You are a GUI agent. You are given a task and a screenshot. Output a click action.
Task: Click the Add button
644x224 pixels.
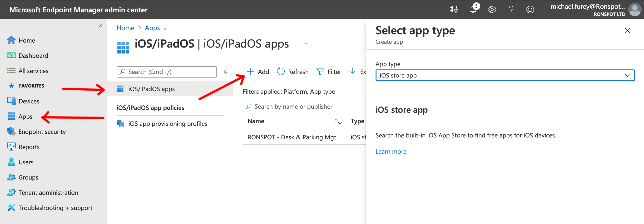coord(258,72)
